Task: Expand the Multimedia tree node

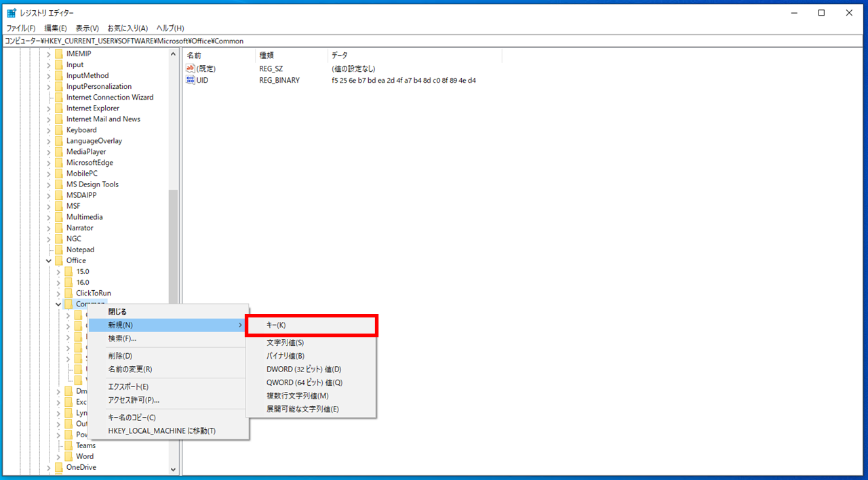Action: pyautogui.click(x=49, y=217)
